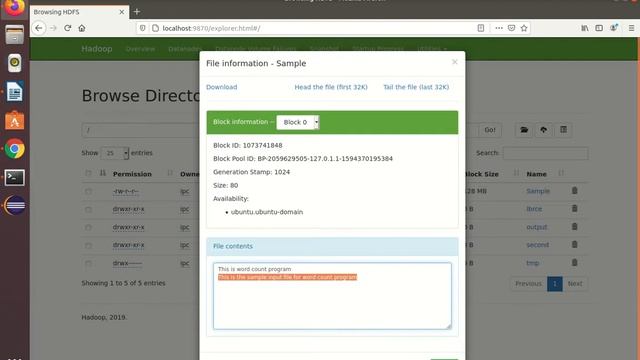Delete the second directory trash icon
The image size is (640, 360).
pos(575,244)
